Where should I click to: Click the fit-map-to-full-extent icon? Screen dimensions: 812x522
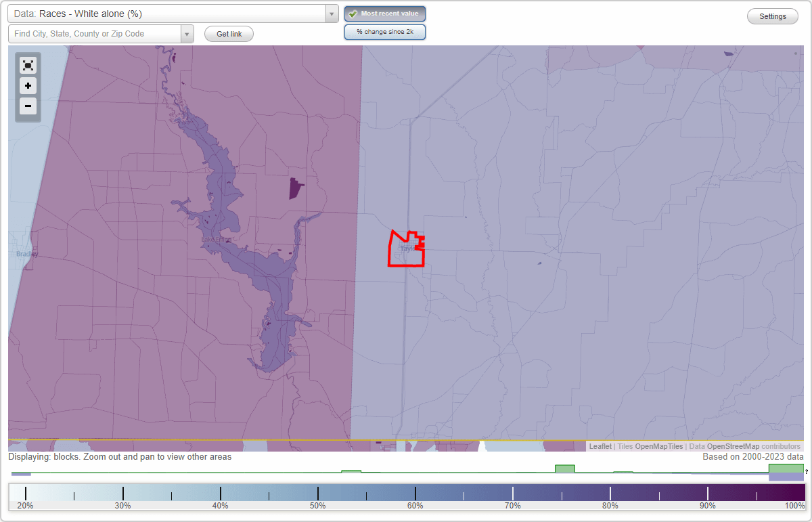28,65
